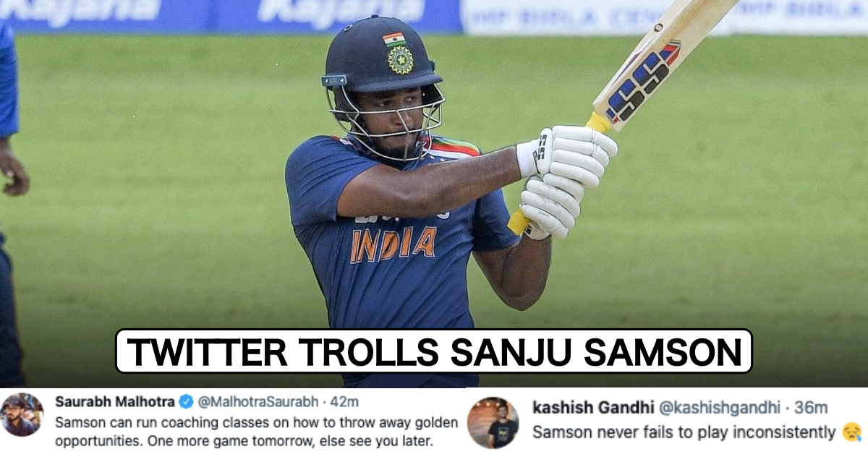
Task: Click the 'Samson never fails' tweet text
Action: point(684,433)
